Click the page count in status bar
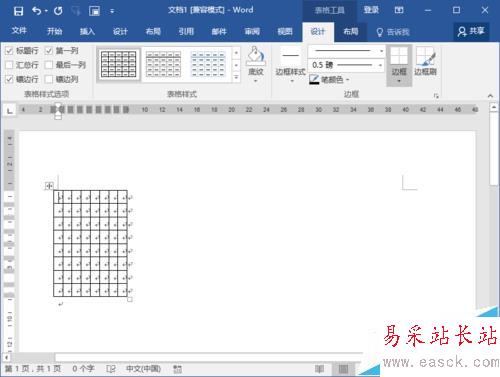The width and height of the screenshot is (500, 377). [x=33, y=369]
